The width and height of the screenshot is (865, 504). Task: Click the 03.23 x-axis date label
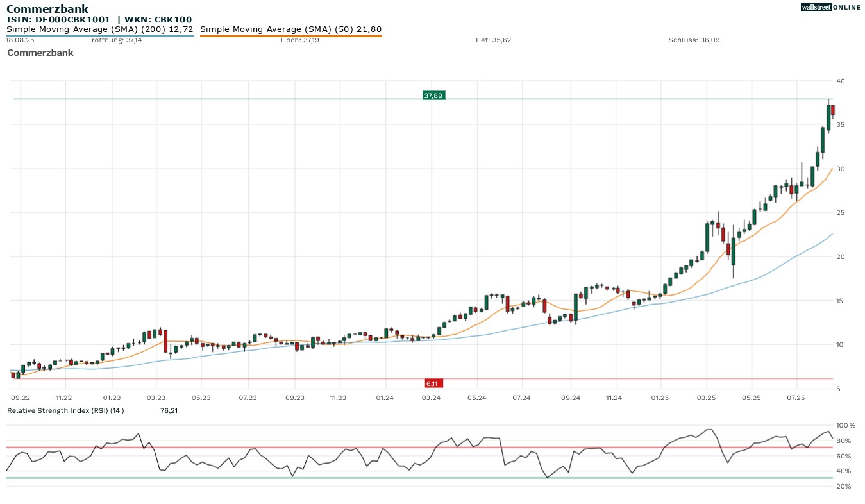coord(156,398)
